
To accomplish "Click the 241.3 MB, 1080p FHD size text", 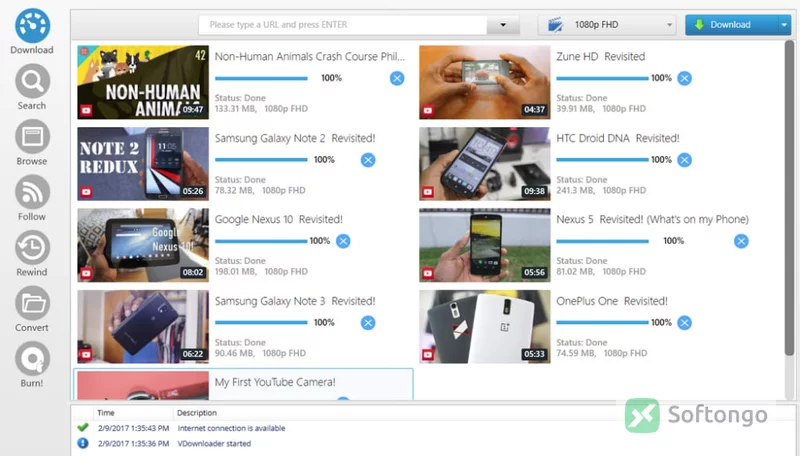I will tap(601, 190).
